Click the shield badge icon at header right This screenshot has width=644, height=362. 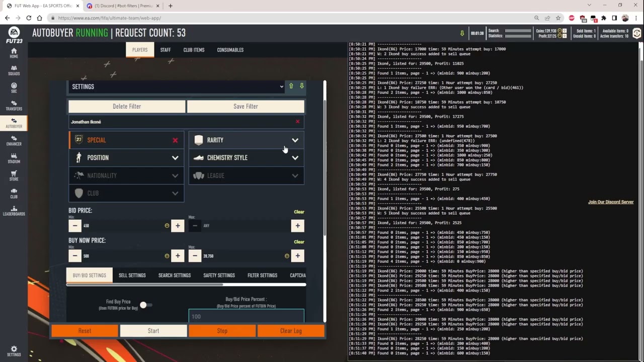pos(637,33)
